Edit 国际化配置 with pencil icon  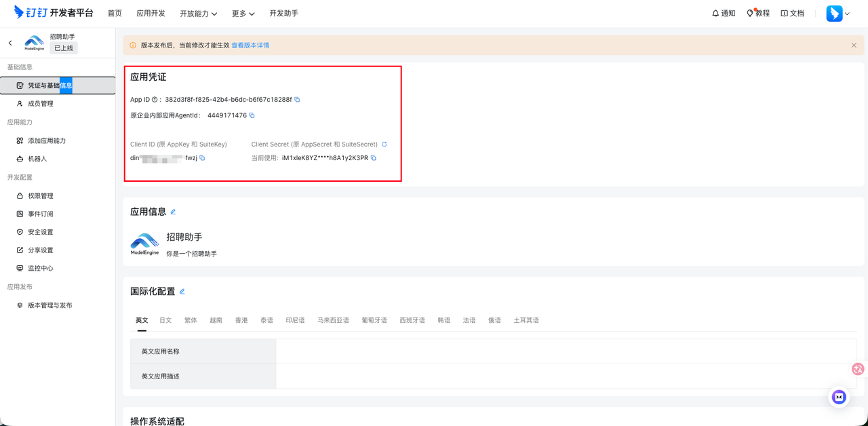click(x=182, y=292)
